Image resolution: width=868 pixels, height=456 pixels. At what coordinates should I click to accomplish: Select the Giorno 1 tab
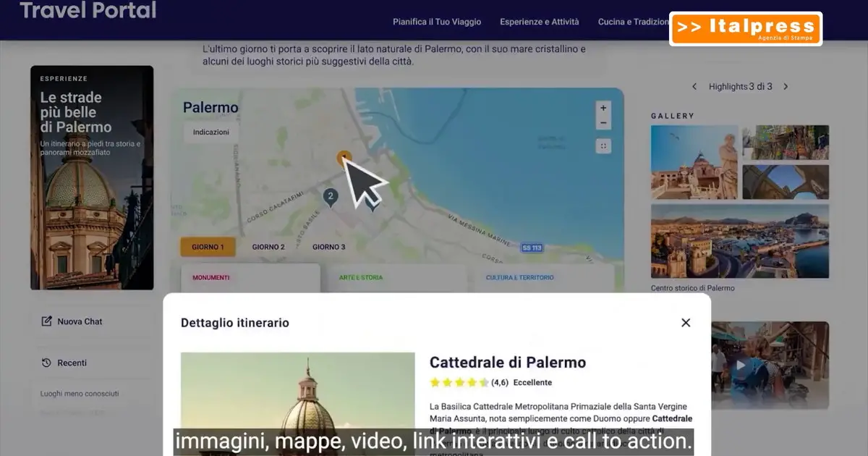pyautogui.click(x=208, y=247)
